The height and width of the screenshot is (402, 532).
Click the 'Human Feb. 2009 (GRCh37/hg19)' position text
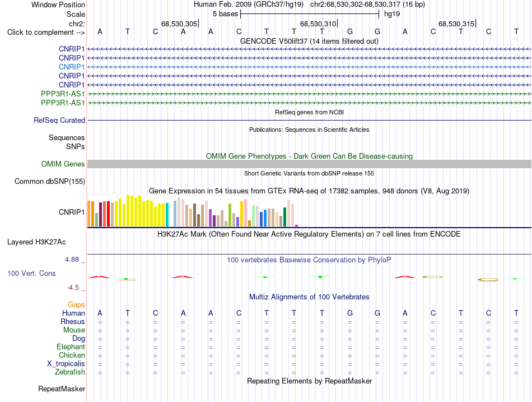click(248, 4)
